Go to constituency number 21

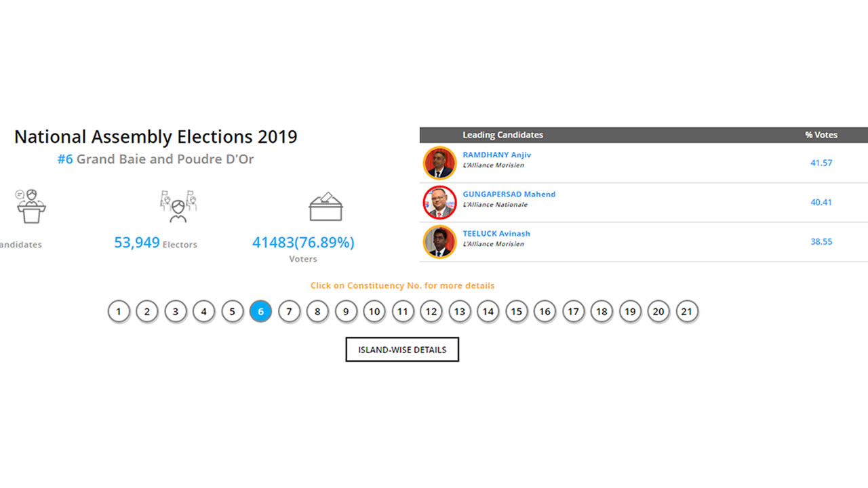(687, 312)
